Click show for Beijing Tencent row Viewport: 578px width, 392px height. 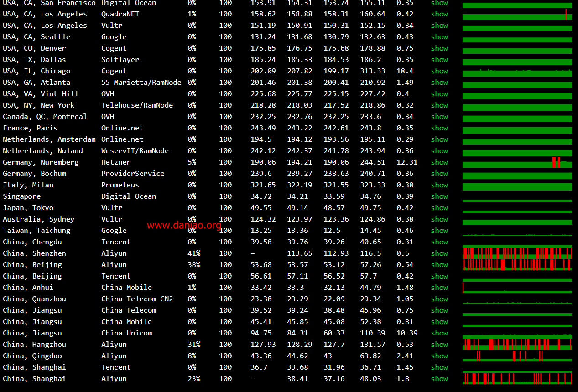(439, 276)
